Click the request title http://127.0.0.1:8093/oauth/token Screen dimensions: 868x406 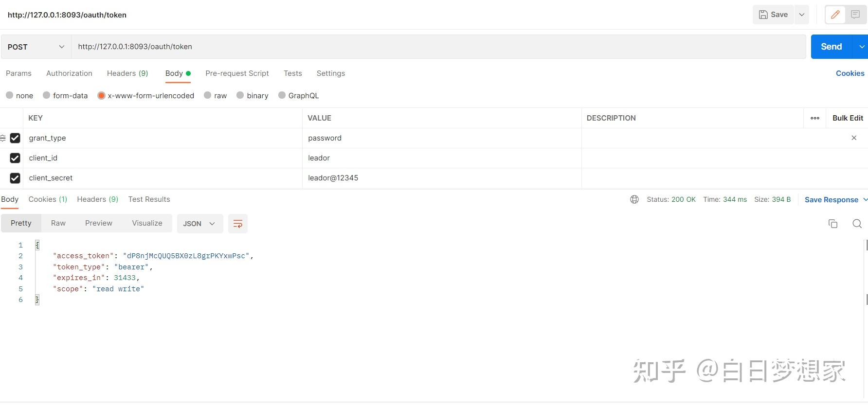67,15
